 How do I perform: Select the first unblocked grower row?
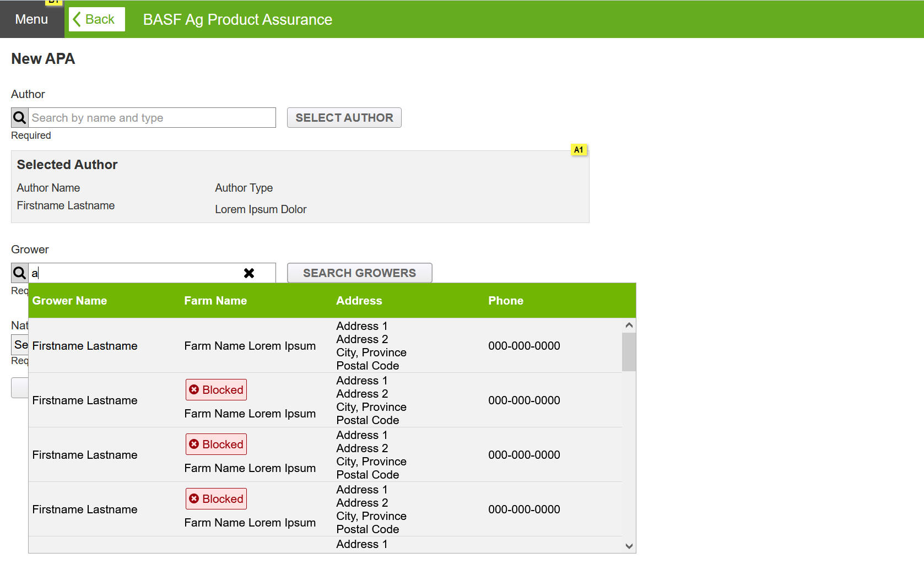point(325,346)
